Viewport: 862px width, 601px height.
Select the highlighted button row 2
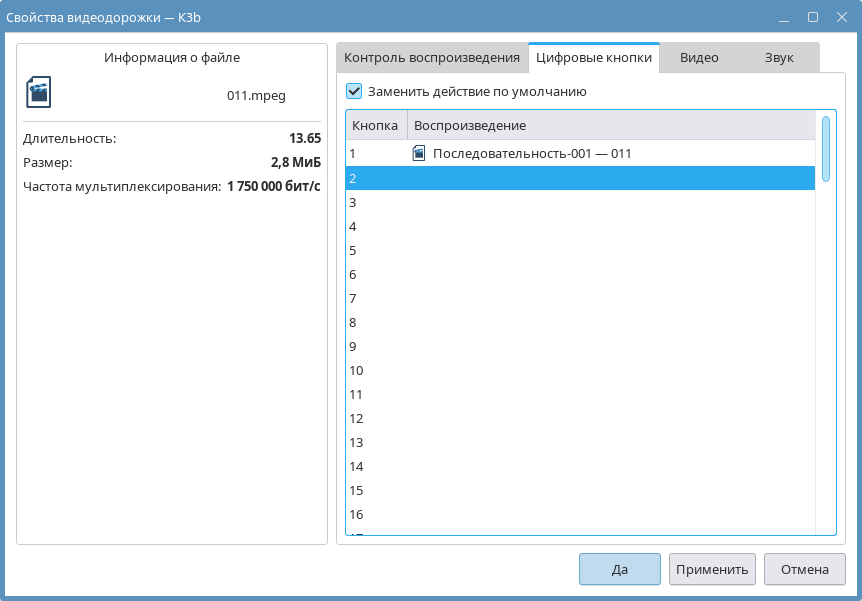coord(580,178)
